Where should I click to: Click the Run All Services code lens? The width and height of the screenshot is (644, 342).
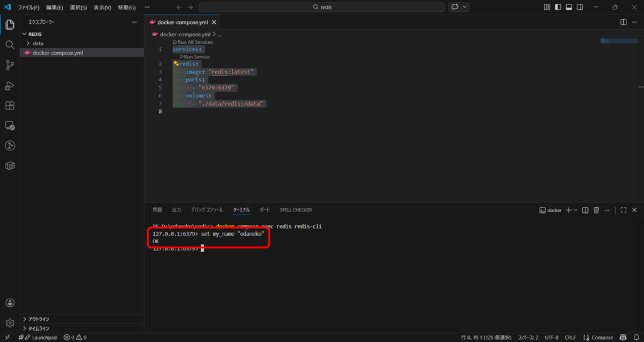tap(194, 42)
